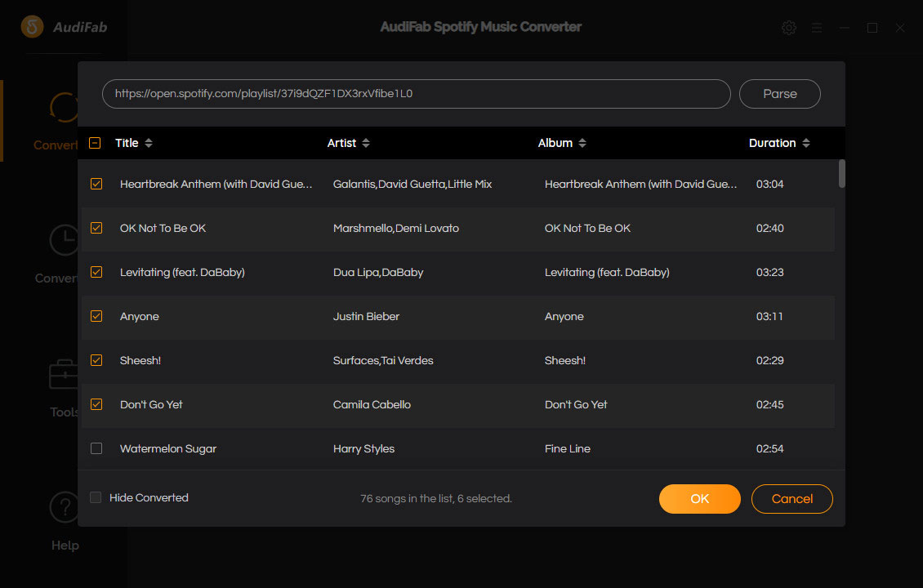The image size is (923, 588).
Task: Minimize the AudiFab window
Action: pyautogui.click(x=845, y=28)
